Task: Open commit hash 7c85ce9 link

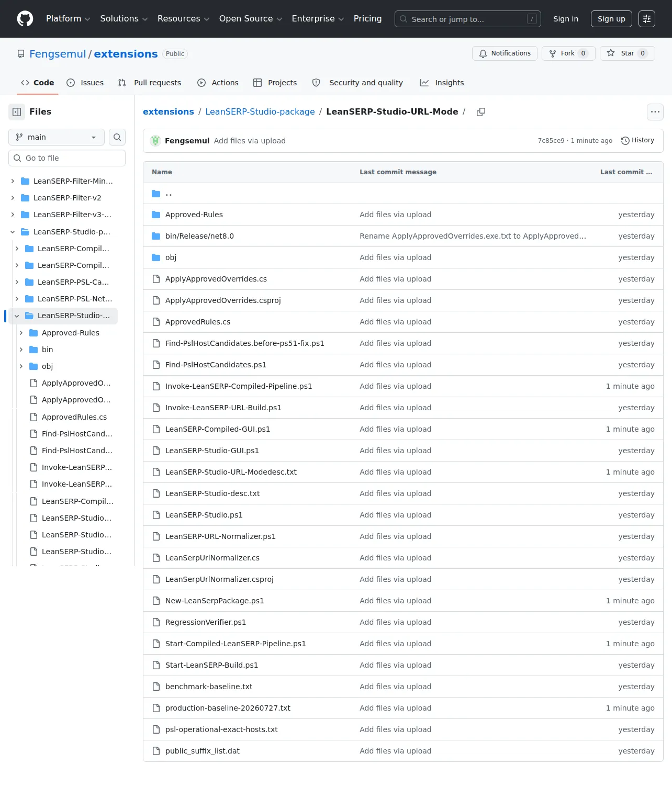Action: pyautogui.click(x=551, y=141)
